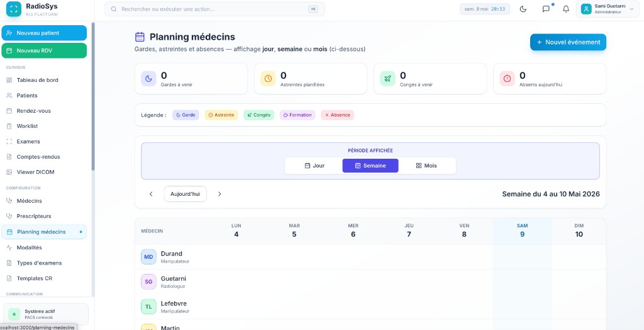
Task: Click the Gardes à venir moon icon
Action: (148, 79)
